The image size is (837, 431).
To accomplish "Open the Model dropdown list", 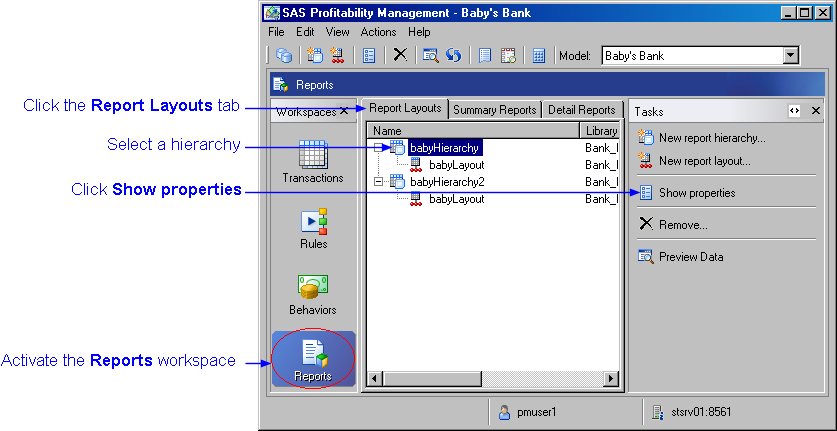I will pyautogui.click(x=791, y=56).
